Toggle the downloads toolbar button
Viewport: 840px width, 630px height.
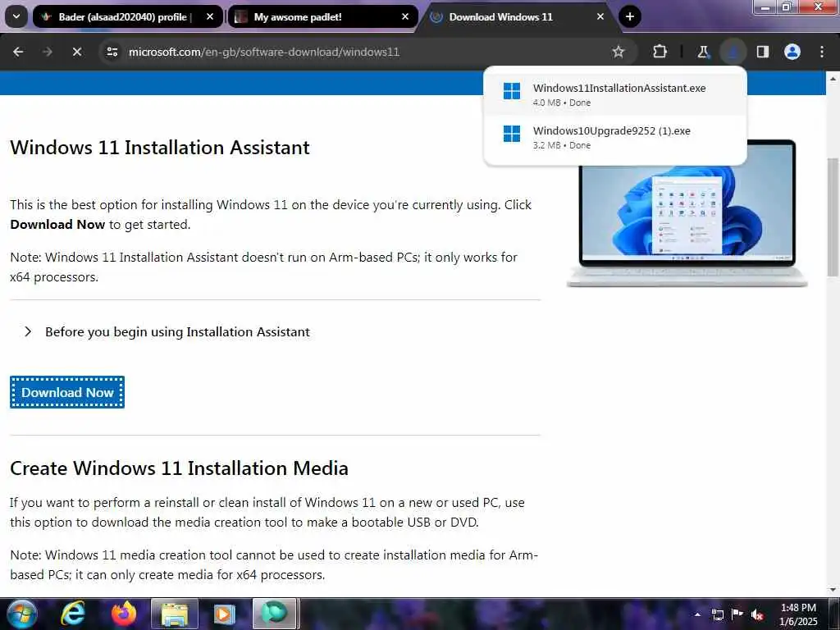coord(733,52)
